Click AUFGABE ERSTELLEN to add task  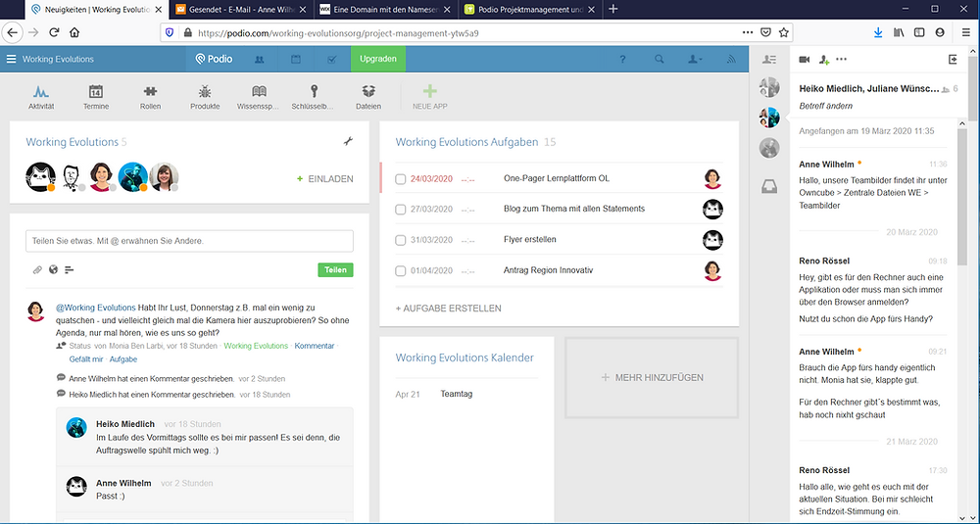448,308
